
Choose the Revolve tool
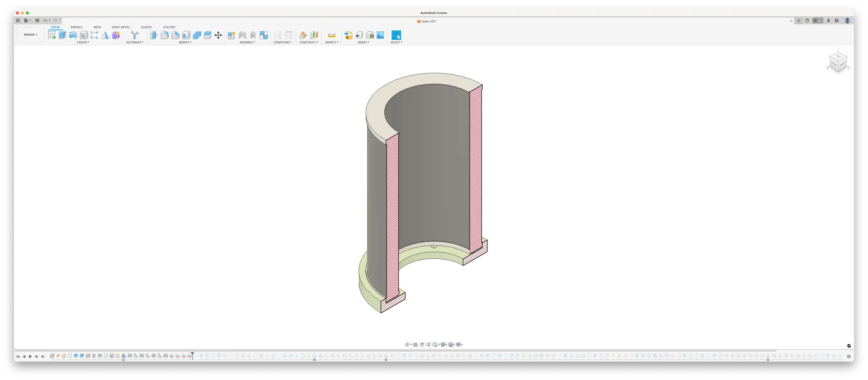pos(73,35)
